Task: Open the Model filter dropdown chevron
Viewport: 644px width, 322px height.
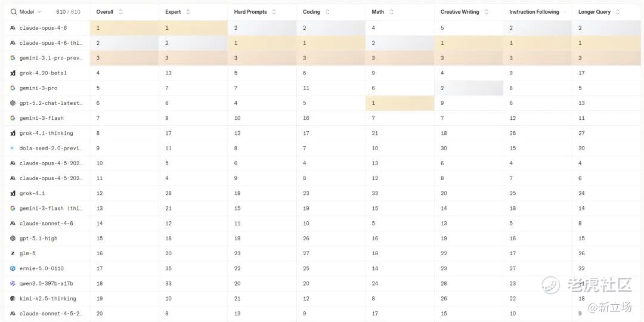Action: [x=39, y=12]
